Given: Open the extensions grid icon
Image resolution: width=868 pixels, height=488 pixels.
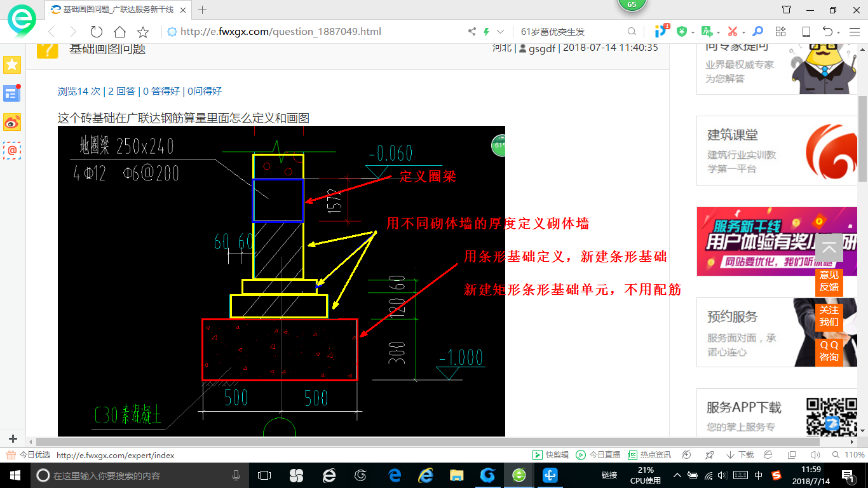Looking at the screenshot, I should [781, 31].
